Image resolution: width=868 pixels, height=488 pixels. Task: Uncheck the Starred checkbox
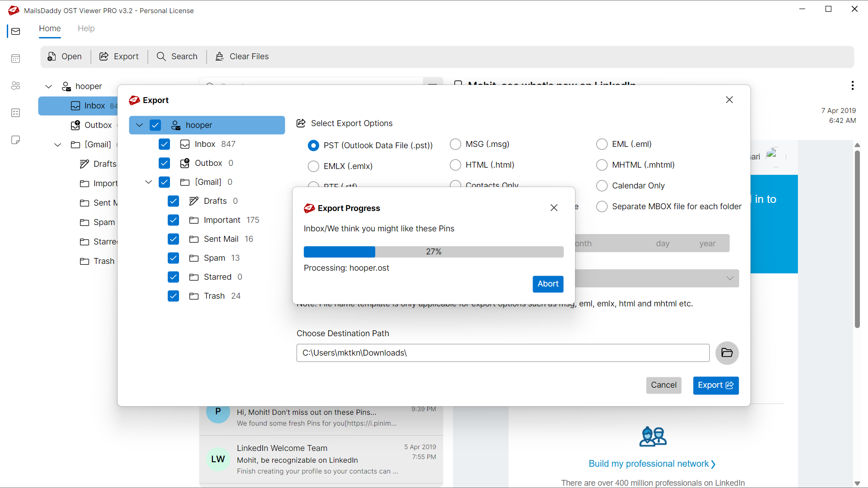tap(173, 277)
